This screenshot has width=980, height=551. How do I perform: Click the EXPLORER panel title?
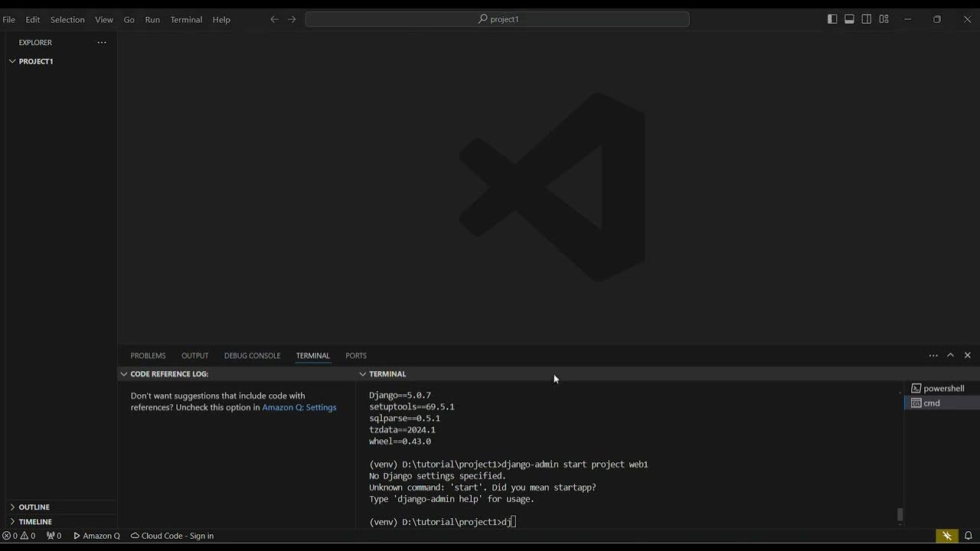[35, 43]
